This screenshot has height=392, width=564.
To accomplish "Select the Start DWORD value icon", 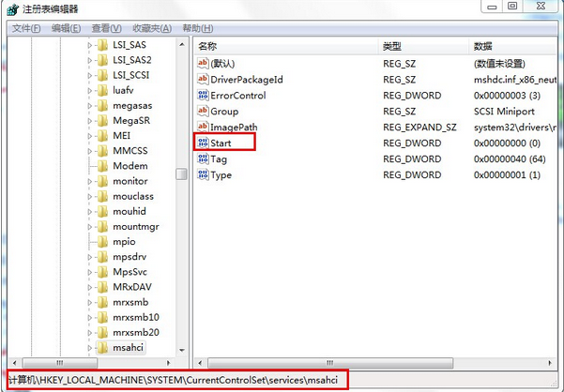I will click(x=202, y=143).
